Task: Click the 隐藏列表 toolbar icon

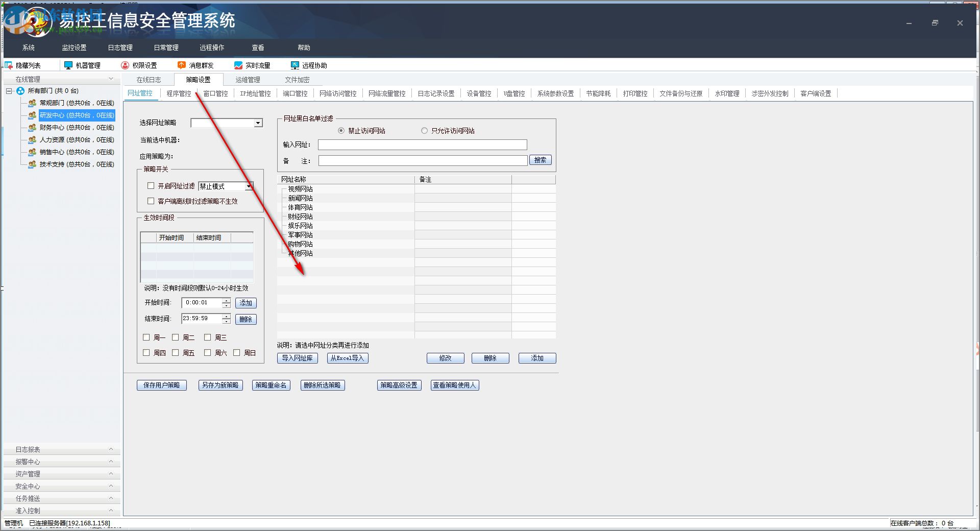Action: pyautogui.click(x=8, y=65)
